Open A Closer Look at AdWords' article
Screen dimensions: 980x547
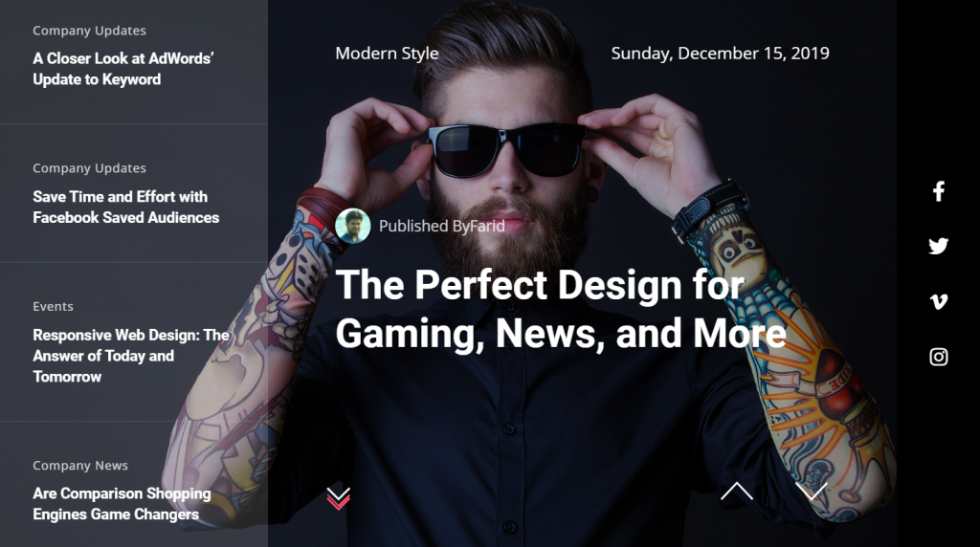(x=123, y=69)
